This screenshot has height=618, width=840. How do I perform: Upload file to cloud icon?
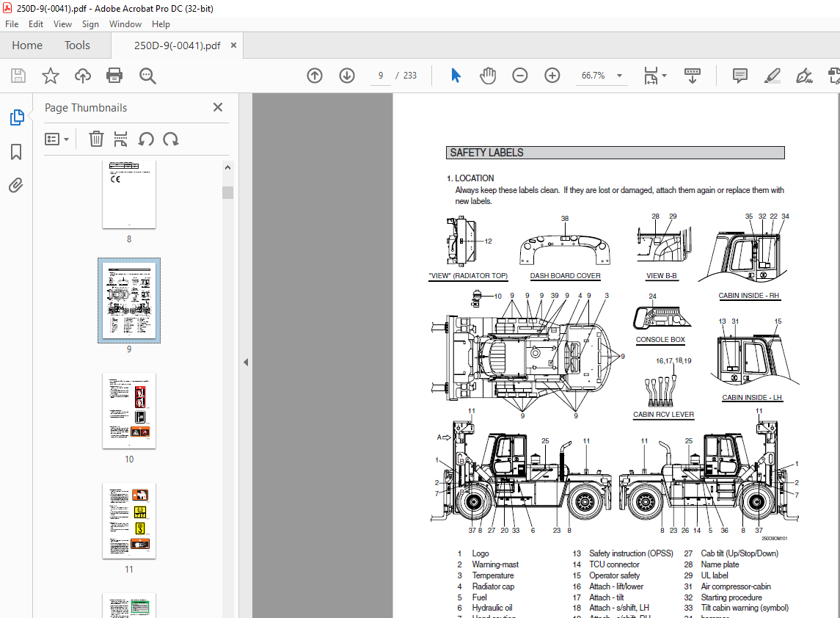click(82, 76)
